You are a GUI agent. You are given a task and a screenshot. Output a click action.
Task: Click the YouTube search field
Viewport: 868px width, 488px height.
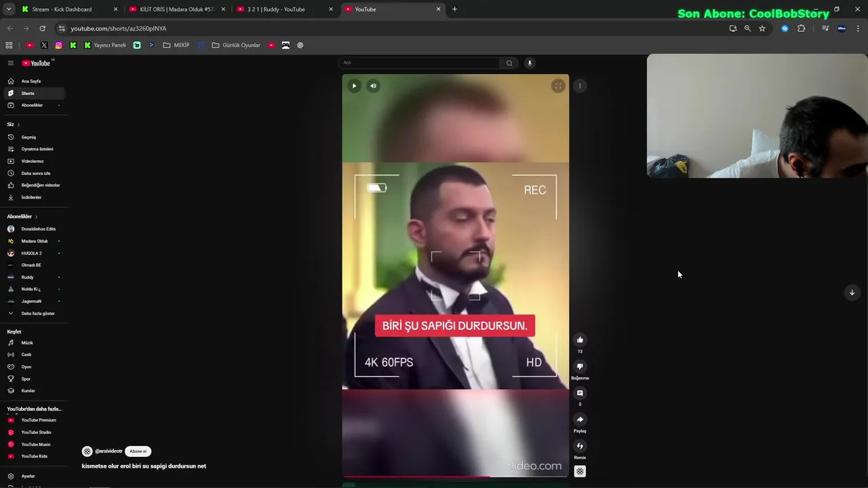point(419,63)
